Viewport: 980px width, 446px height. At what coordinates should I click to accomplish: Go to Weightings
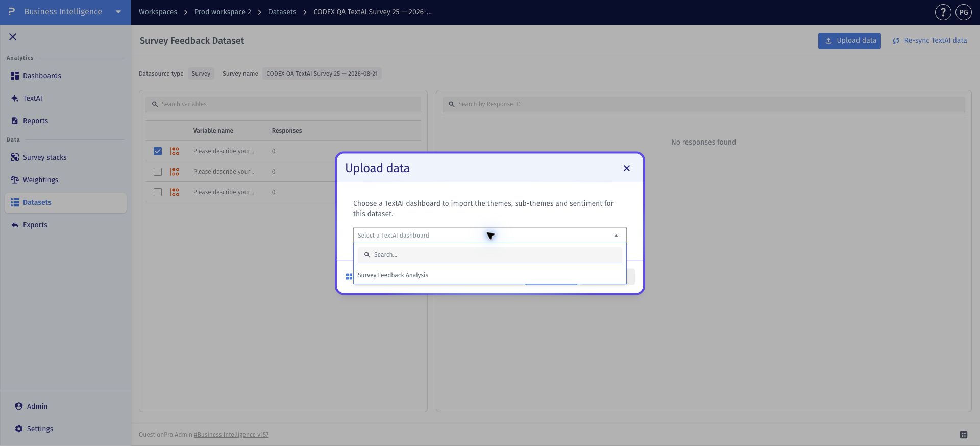click(x=65, y=180)
